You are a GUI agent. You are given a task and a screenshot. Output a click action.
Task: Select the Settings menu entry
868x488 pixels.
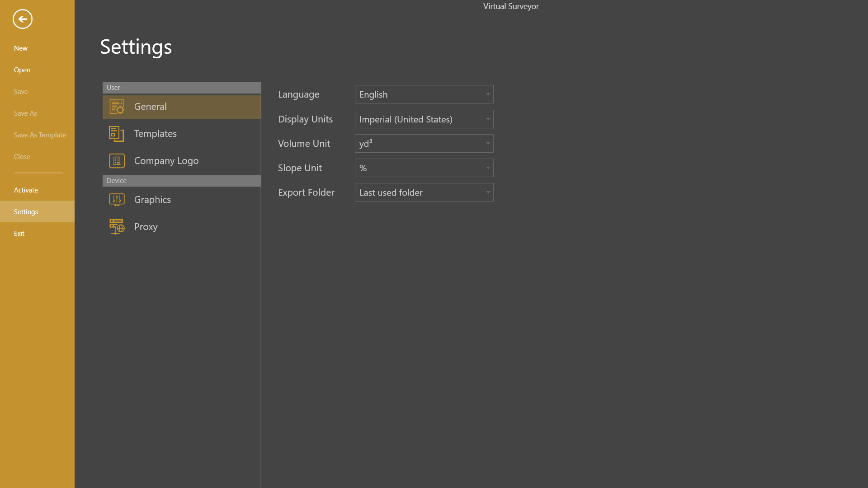[x=26, y=212]
